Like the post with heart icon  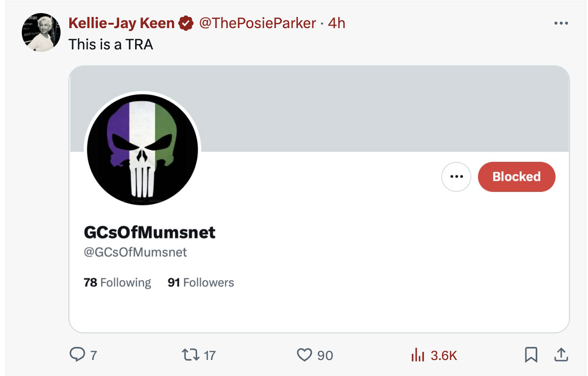point(304,355)
